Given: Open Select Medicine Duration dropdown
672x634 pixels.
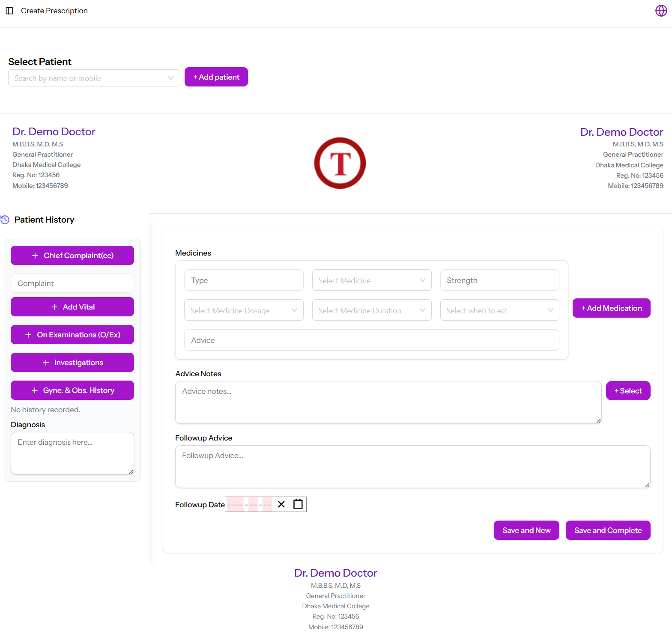Looking at the screenshot, I should (x=372, y=310).
